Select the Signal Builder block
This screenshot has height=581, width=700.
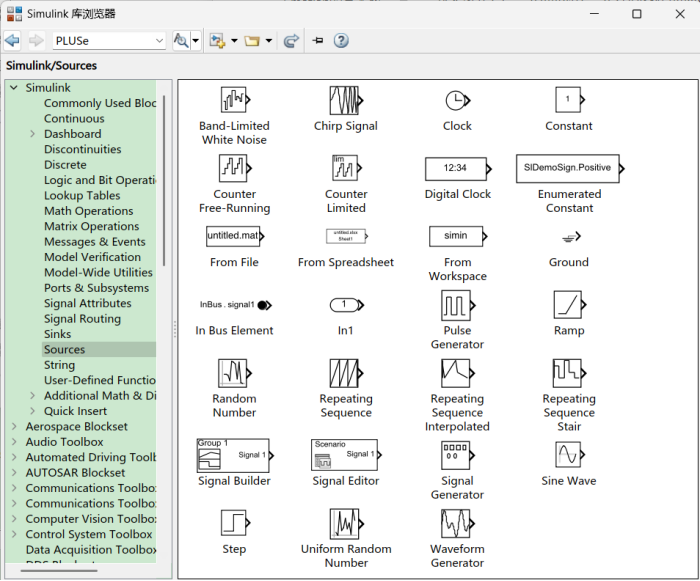[235, 456]
